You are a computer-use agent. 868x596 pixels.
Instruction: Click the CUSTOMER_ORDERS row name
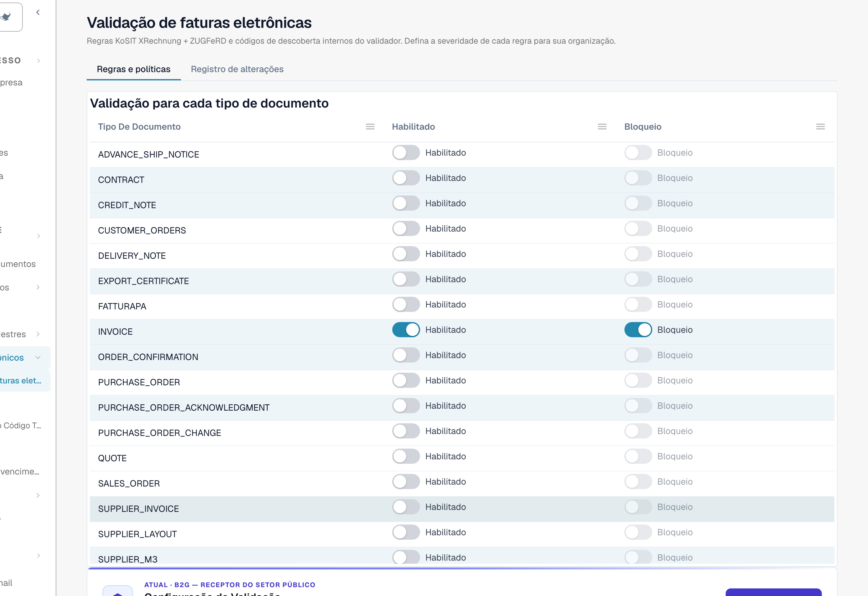[x=142, y=230]
